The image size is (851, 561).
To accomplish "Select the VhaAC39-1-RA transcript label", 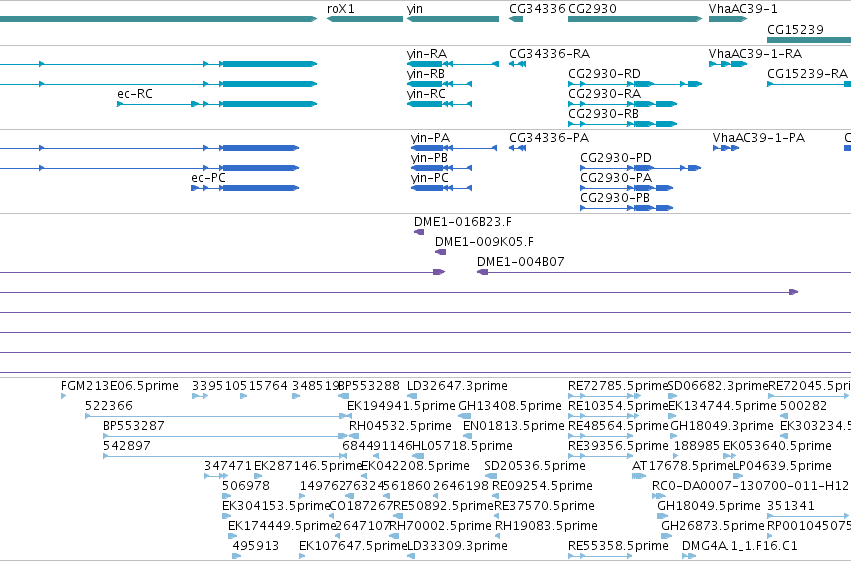I will [755, 54].
